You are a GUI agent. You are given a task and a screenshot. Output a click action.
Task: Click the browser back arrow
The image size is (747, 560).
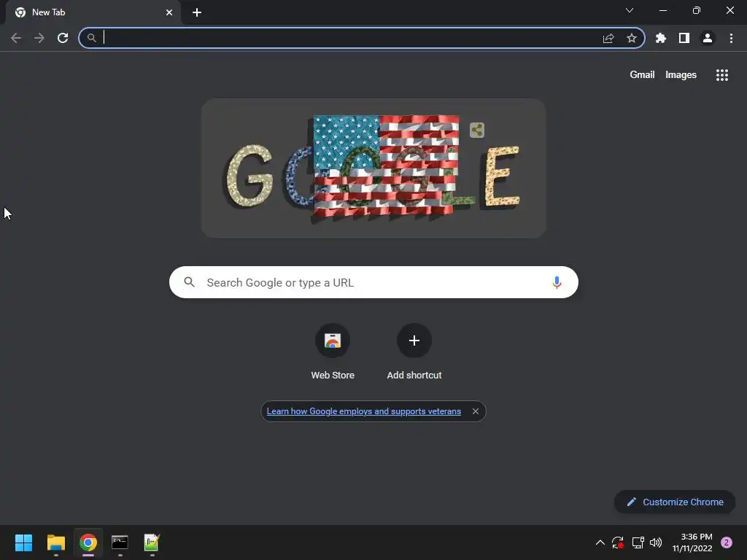coord(16,38)
